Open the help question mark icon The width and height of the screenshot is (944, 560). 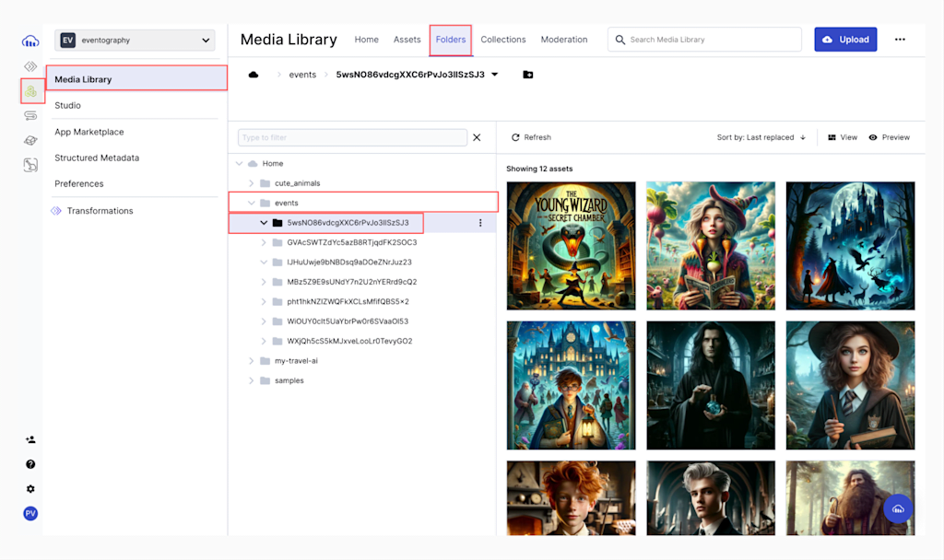point(30,464)
